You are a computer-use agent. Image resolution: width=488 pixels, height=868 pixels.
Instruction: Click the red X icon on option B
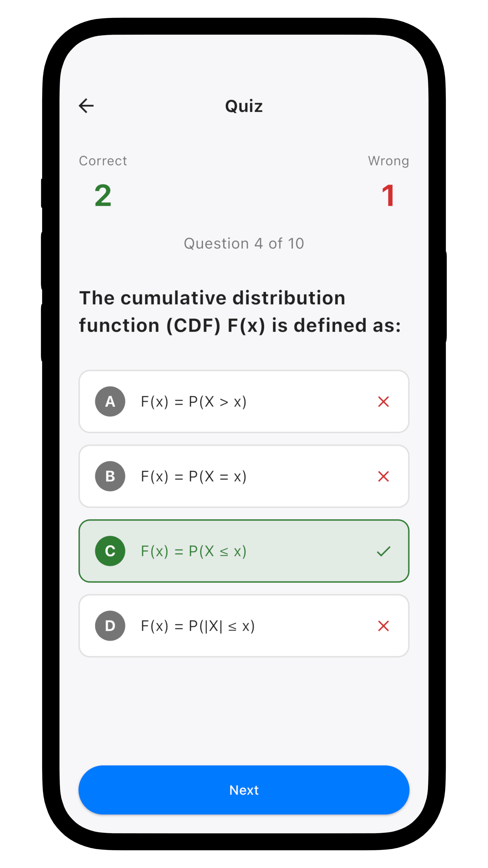(383, 476)
